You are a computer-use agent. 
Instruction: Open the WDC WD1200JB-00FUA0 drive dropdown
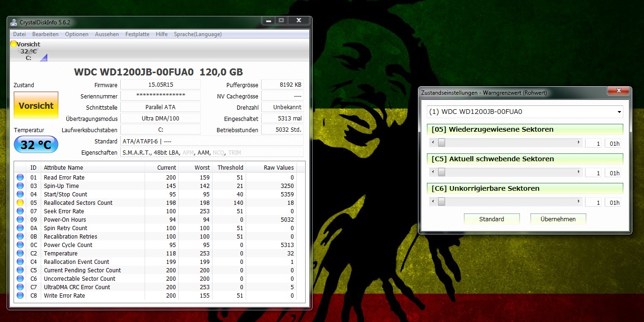(x=525, y=112)
